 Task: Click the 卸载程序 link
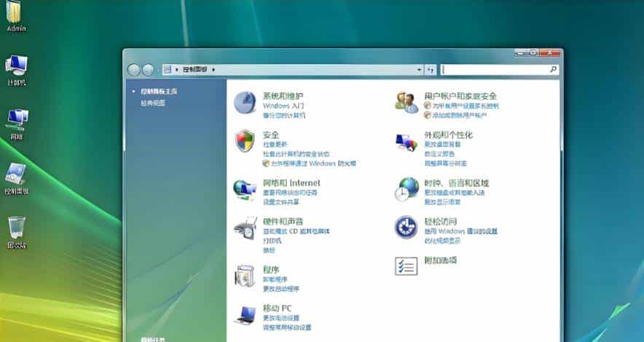point(275,279)
